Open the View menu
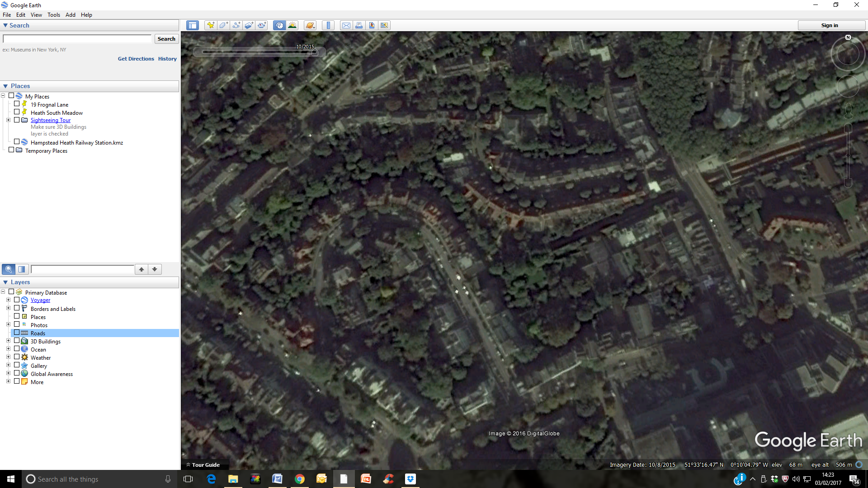This screenshot has width=868, height=488. [36, 14]
